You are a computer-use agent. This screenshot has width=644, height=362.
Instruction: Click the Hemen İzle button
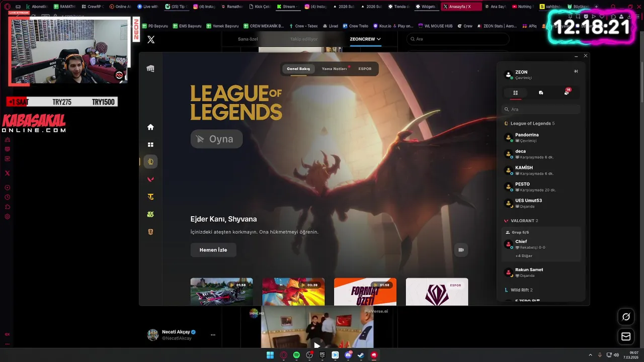213,250
